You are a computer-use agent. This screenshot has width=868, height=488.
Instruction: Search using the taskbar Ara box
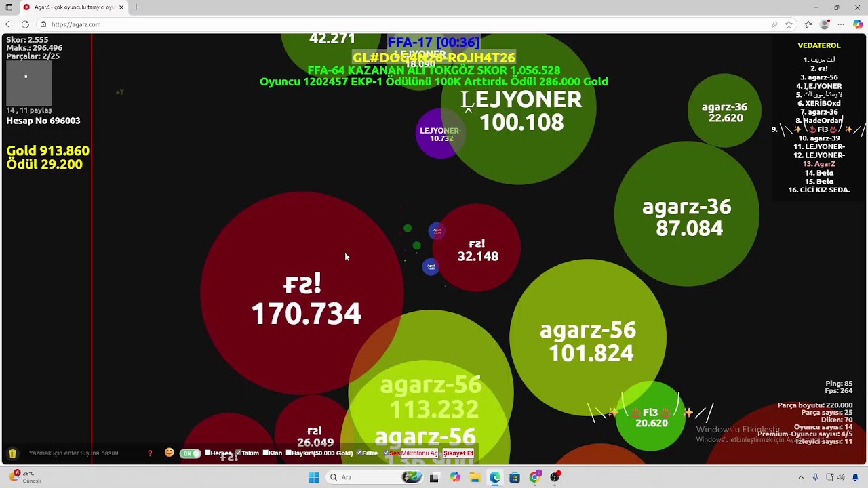[373, 477]
